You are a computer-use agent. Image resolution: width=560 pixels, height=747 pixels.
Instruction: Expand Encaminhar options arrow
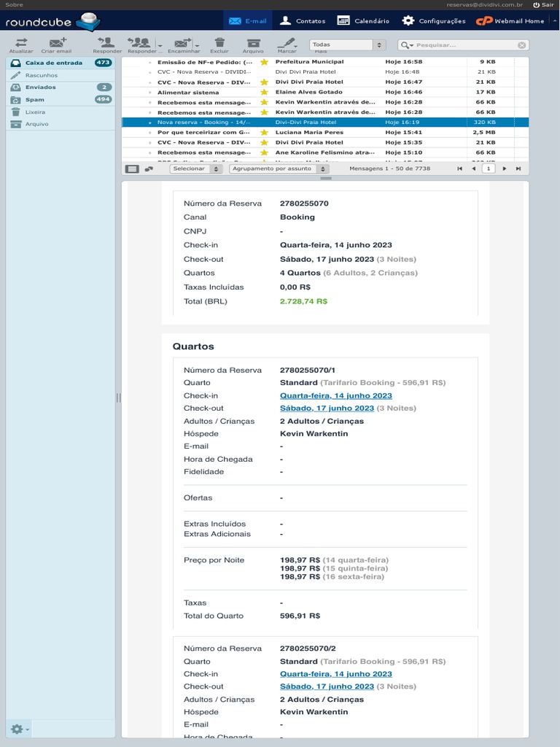(196, 45)
